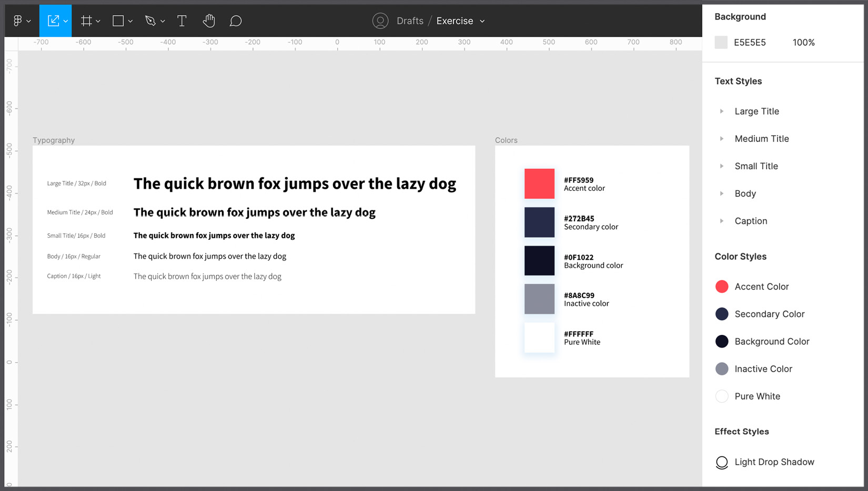Select the Colors frame label

506,140
